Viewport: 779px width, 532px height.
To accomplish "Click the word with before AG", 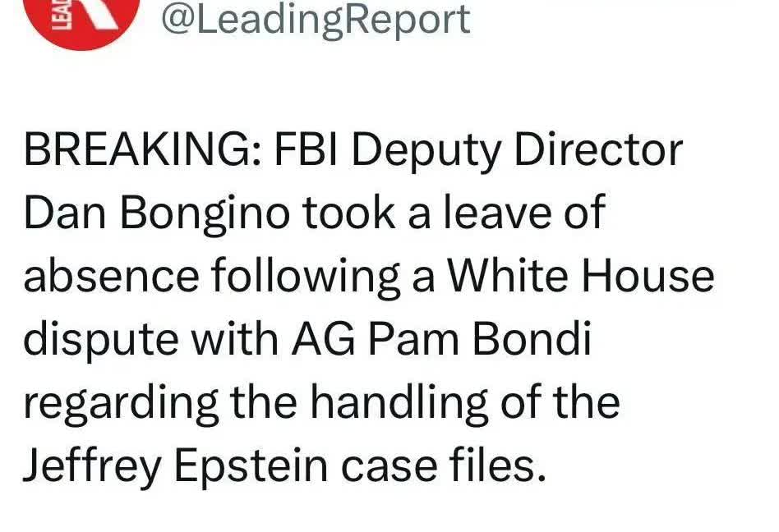I will click(x=235, y=339).
